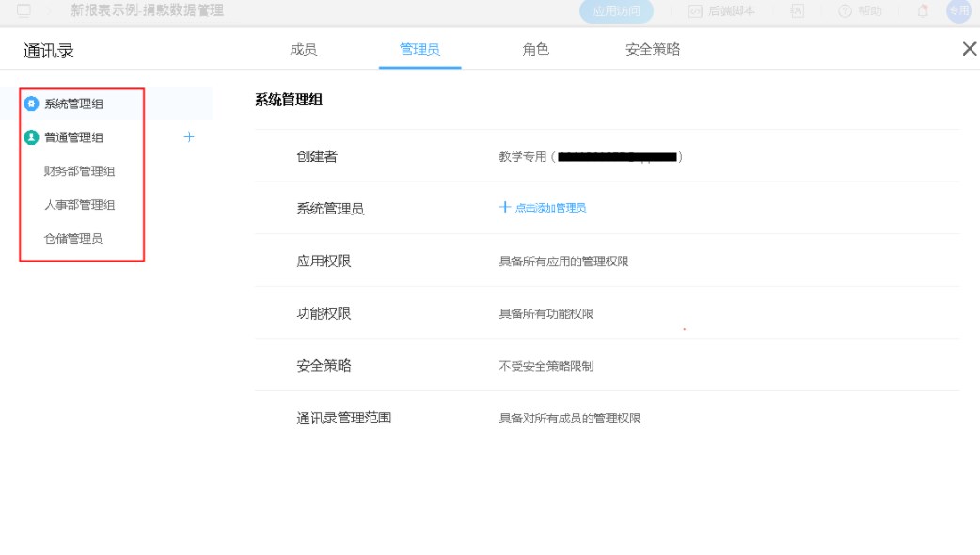Click the user avatar in top right
This screenshot has width=980, height=555.
(x=957, y=11)
